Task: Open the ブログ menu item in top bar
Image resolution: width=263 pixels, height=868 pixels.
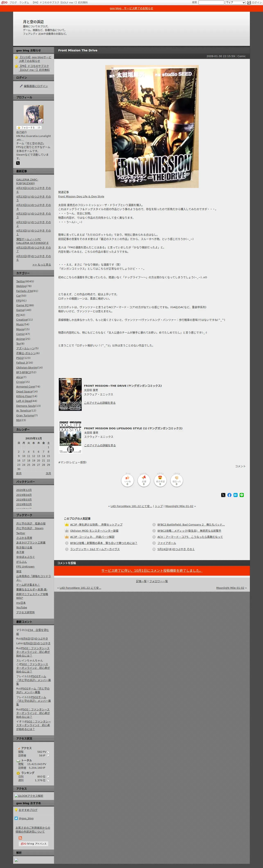Action: click(x=13, y=2)
